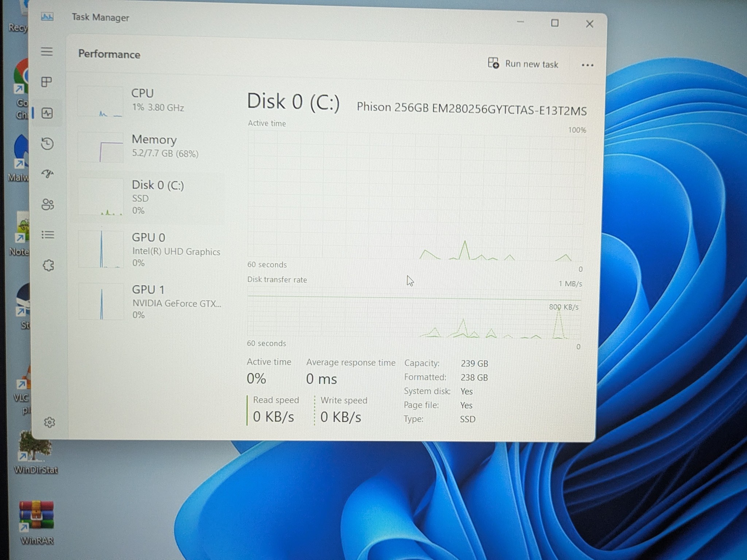Open Malwarebytes desktop shortcut
This screenshot has height=560, width=747.
click(x=19, y=157)
